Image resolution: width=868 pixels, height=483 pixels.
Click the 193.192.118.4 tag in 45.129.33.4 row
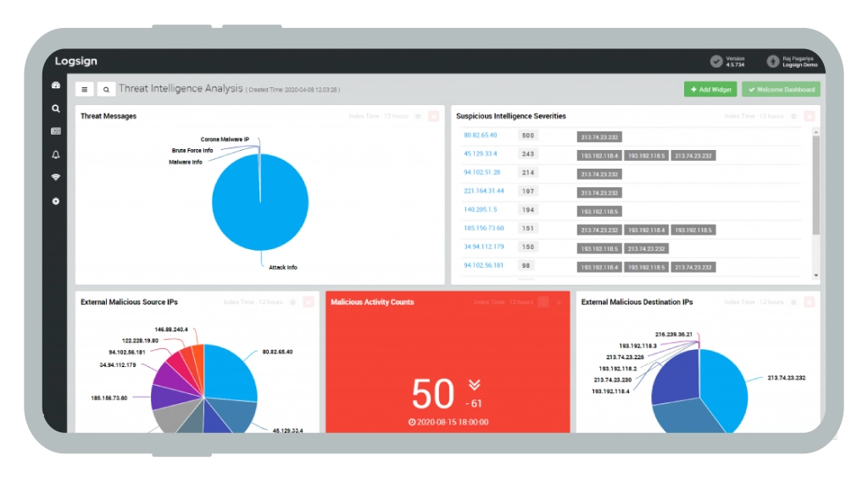[599, 156]
